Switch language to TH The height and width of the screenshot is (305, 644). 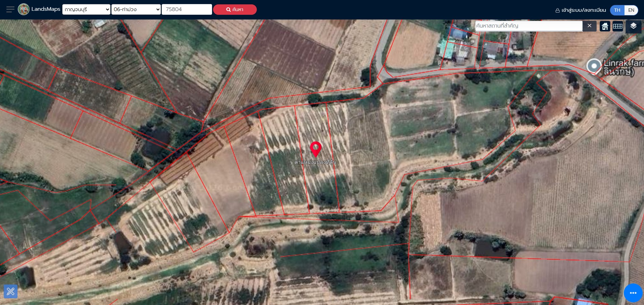617,10
